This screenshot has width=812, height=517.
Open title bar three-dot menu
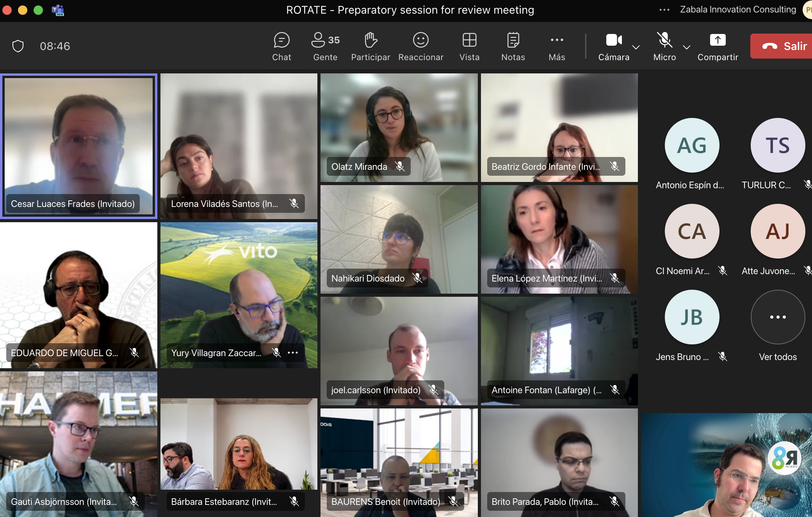point(664,10)
